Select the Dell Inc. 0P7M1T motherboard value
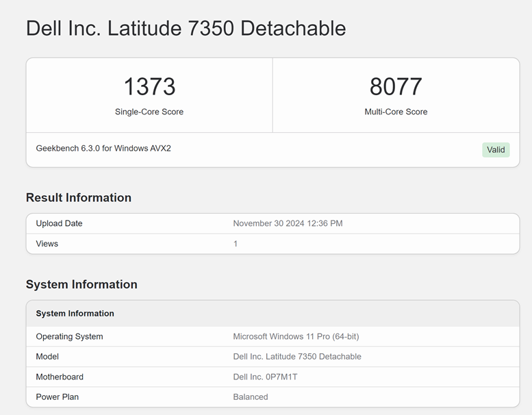 265,377
